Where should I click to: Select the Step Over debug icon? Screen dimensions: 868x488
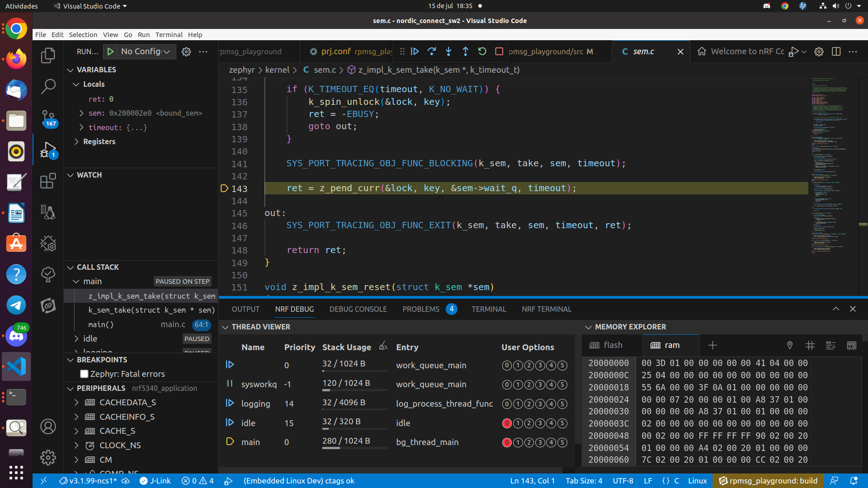pos(432,52)
